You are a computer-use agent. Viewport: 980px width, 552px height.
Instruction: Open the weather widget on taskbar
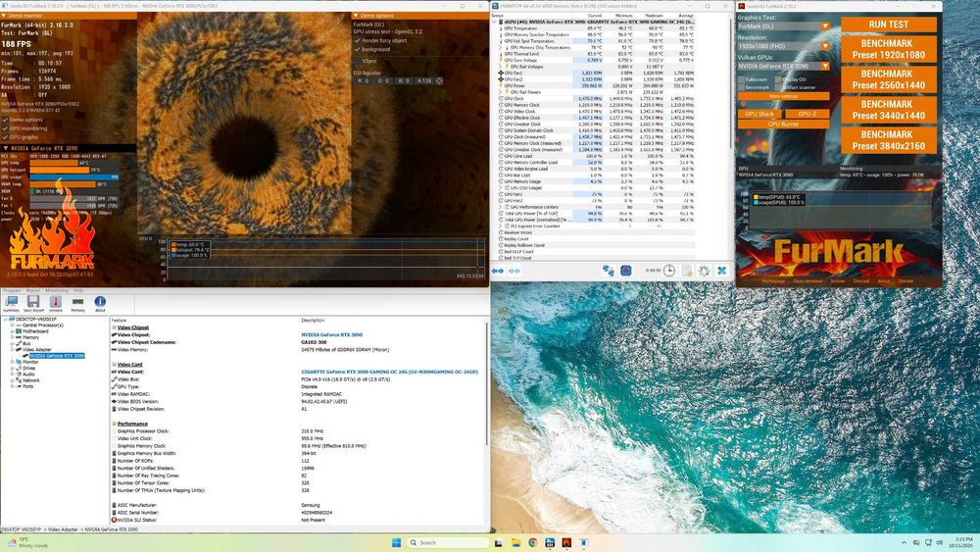pos(25,542)
